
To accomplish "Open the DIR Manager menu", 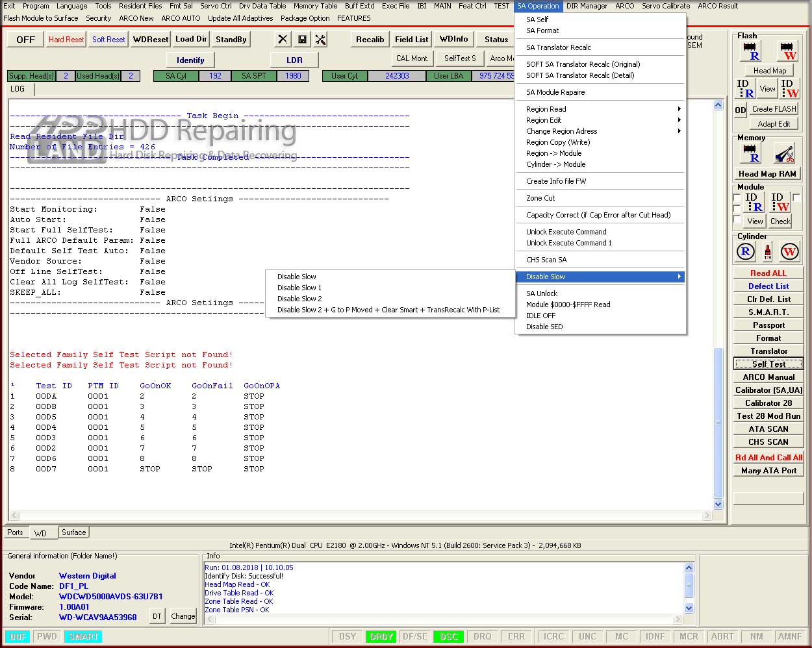I will click(x=587, y=6).
